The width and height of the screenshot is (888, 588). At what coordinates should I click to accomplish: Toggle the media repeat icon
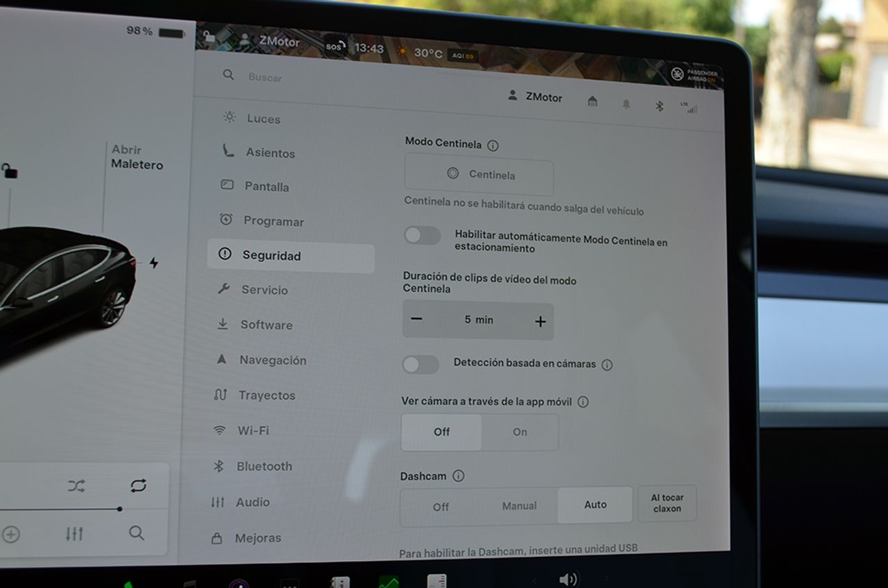click(x=138, y=485)
